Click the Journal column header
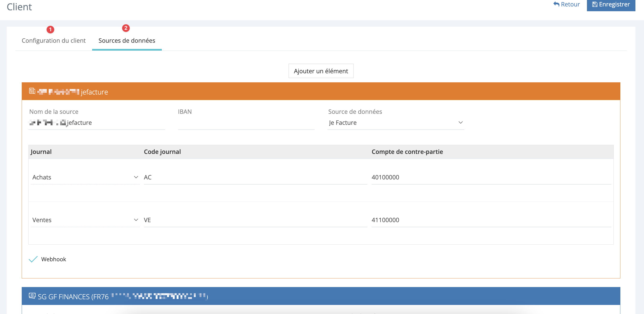The height and width of the screenshot is (314, 644). click(x=41, y=152)
